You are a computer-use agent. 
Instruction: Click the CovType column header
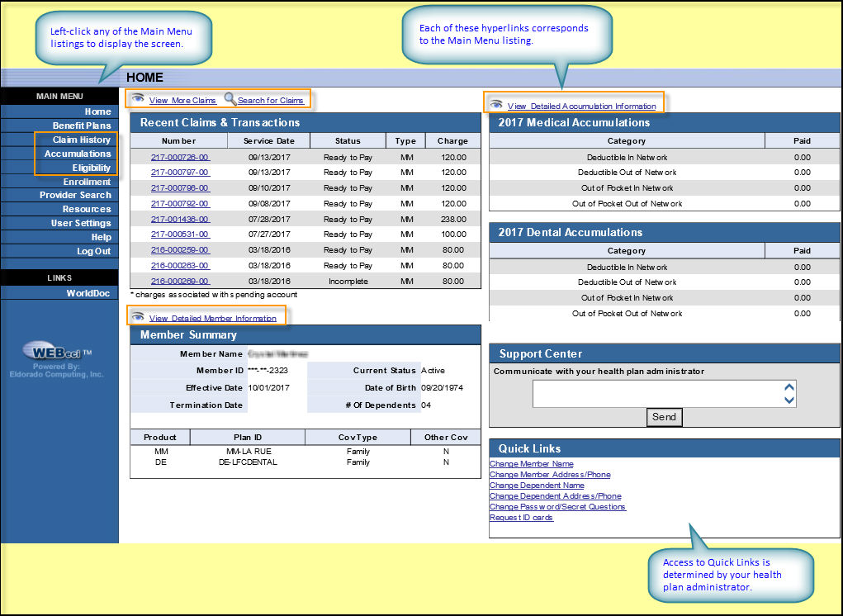tap(358, 438)
